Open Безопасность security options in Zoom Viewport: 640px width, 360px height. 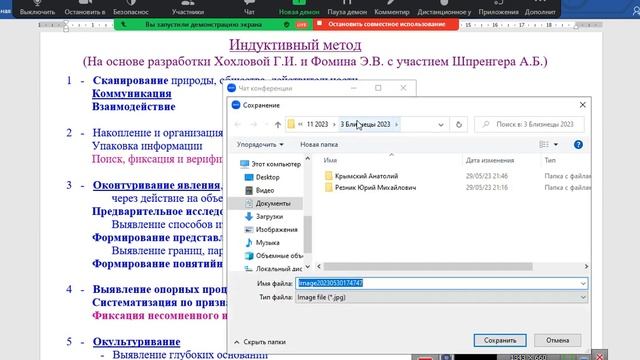click(x=131, y=8)
